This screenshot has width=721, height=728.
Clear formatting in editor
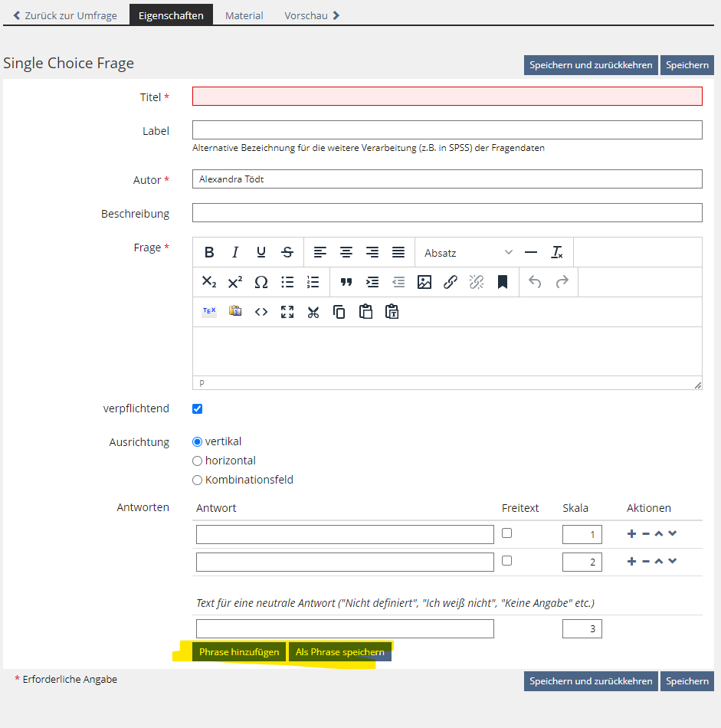pyautogui.click(x=557, y=253)
